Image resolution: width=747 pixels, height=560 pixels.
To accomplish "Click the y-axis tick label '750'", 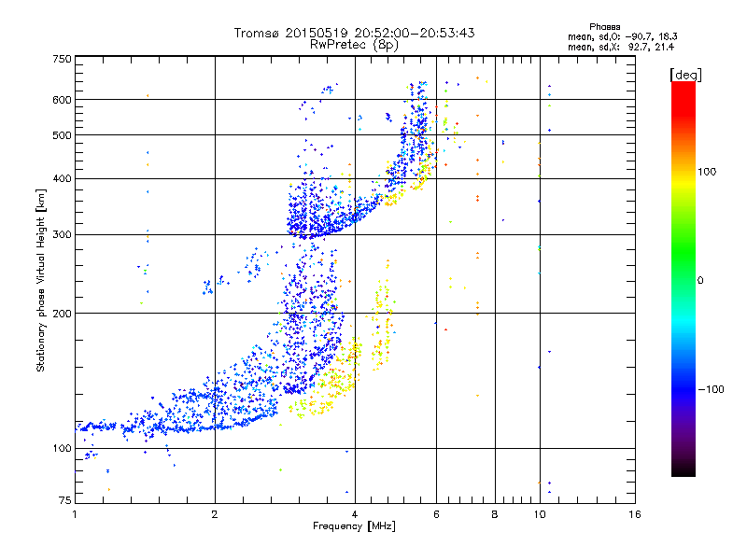I will [62, 59].
